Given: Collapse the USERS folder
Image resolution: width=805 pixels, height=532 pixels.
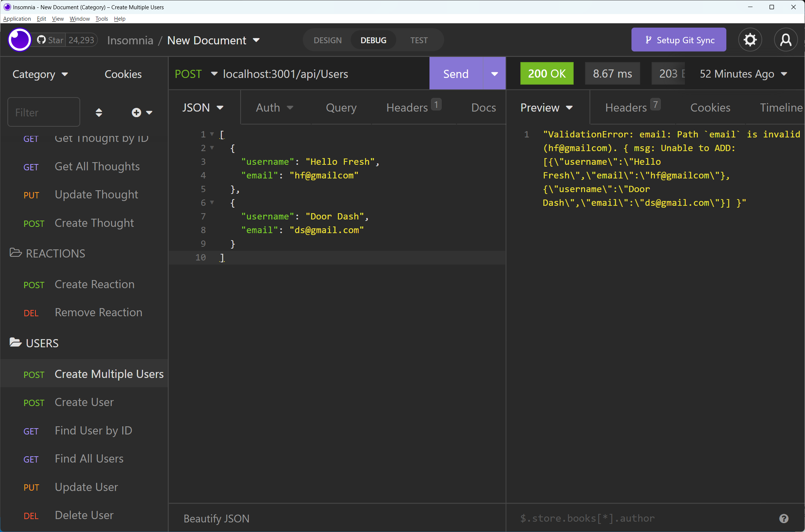Looking at the screenshot, I should pyautogui.click(x=34, y=343).
